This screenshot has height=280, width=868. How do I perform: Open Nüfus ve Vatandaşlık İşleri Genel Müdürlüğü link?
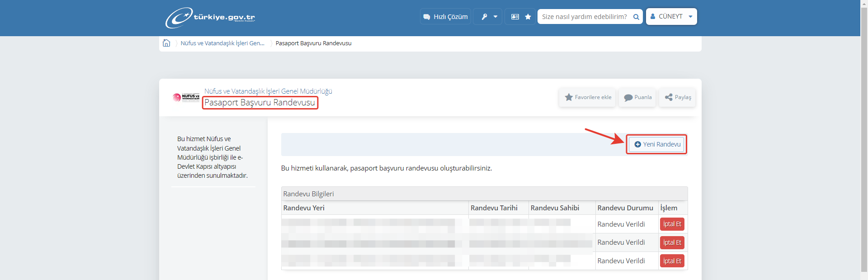point(268,91)
